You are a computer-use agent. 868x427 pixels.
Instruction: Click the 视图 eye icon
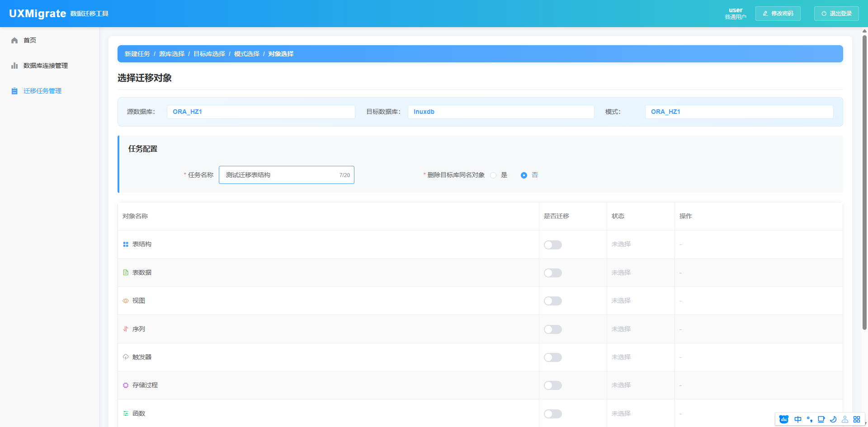click(126, 301)
